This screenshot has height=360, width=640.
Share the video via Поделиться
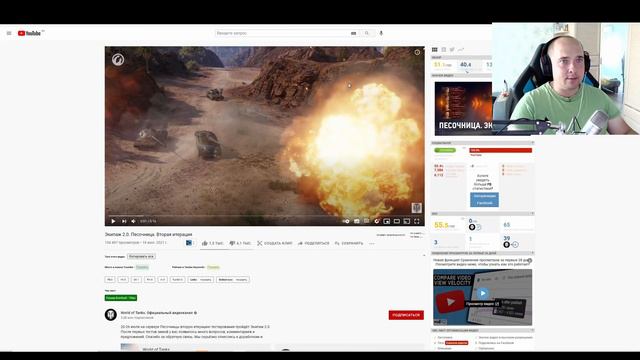point(313,243)
